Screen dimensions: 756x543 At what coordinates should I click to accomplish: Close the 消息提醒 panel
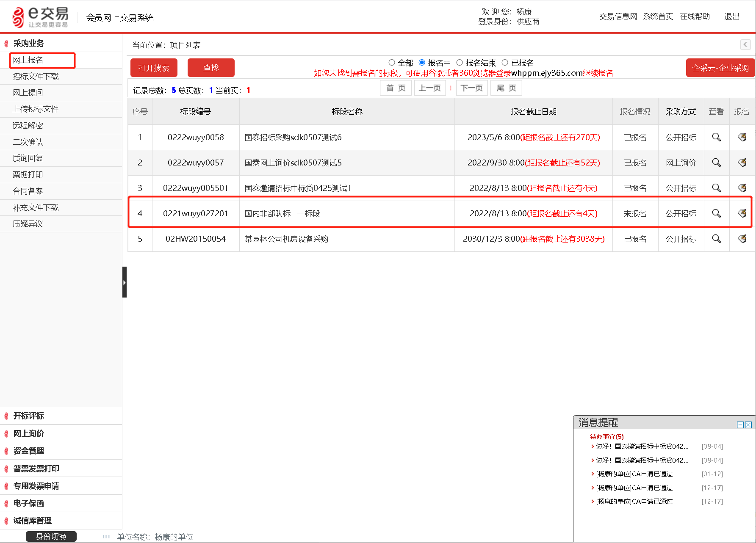[748, 425]
